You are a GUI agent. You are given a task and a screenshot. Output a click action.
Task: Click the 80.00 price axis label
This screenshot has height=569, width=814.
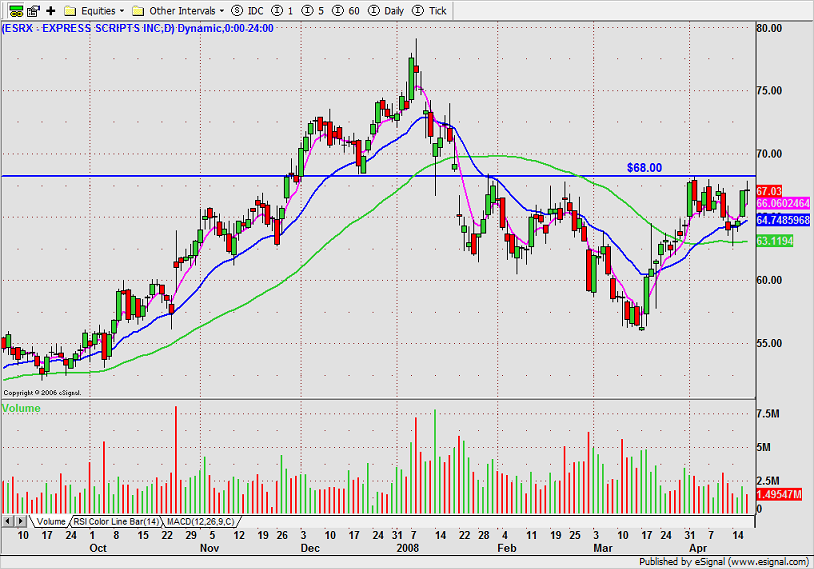tap(769, 28)
